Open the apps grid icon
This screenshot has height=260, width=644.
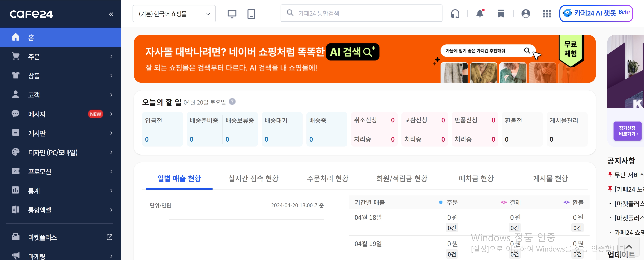547,14
